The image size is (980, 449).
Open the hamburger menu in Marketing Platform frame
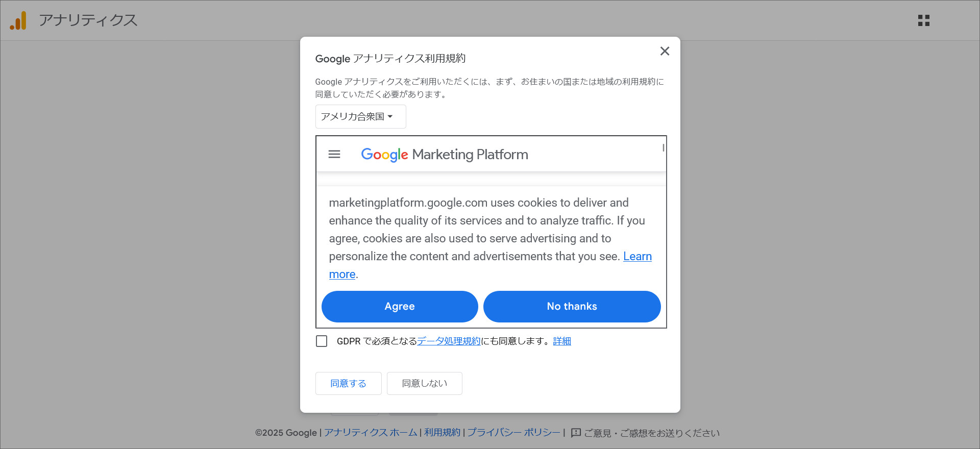coord(334,154)
